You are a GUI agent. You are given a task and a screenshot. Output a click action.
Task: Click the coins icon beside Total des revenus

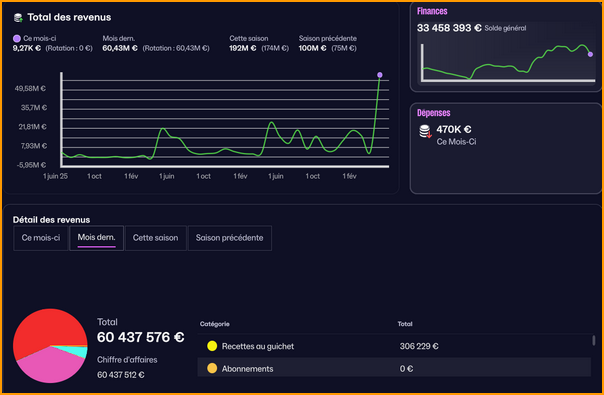[18, 18]
